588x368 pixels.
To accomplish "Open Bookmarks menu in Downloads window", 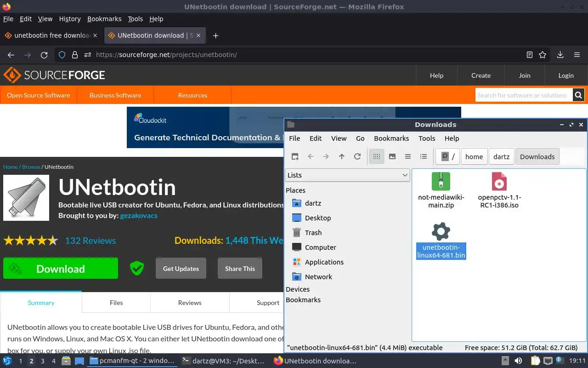I will 391,138.
